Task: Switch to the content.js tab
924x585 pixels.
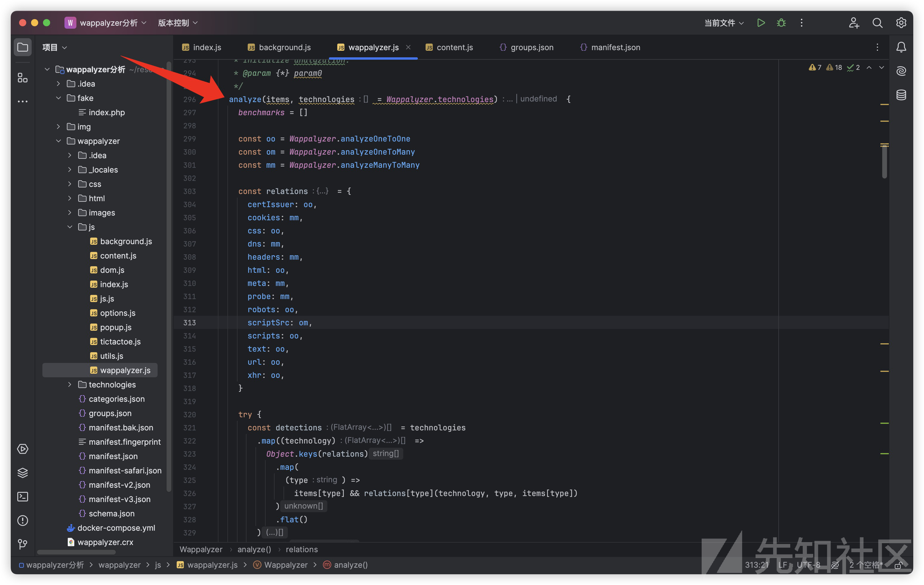Action: [449, 47]
